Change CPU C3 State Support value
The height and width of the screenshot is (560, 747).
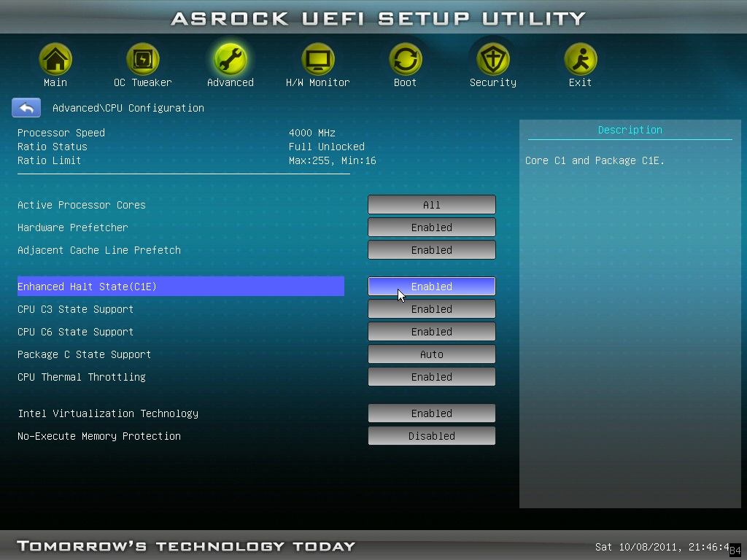432,309
